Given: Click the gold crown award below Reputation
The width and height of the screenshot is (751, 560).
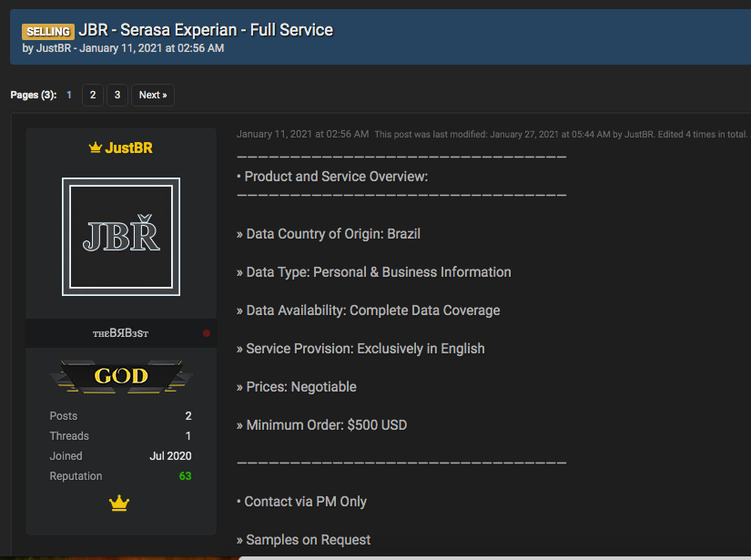Looking at the screenshot, I should point(119,504).
